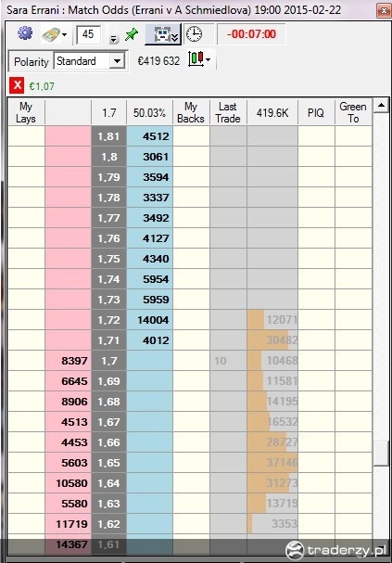Click the back cell at odds 1.72

click(149, 320)
